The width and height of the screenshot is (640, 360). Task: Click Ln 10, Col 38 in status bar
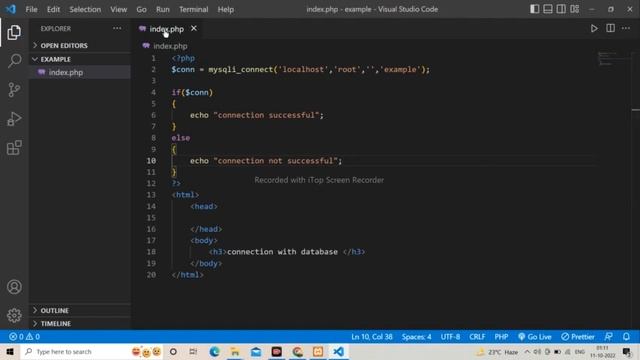371,337
